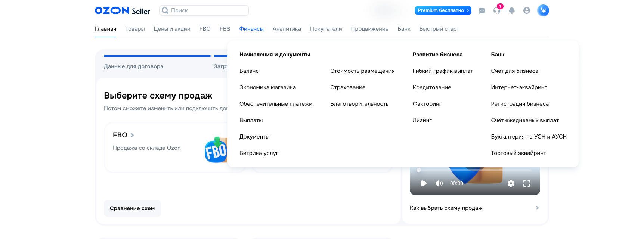Viewport: 644px width, 239px height.
Task: Select Страхование menu entry
Action: [x=348, y=87]
